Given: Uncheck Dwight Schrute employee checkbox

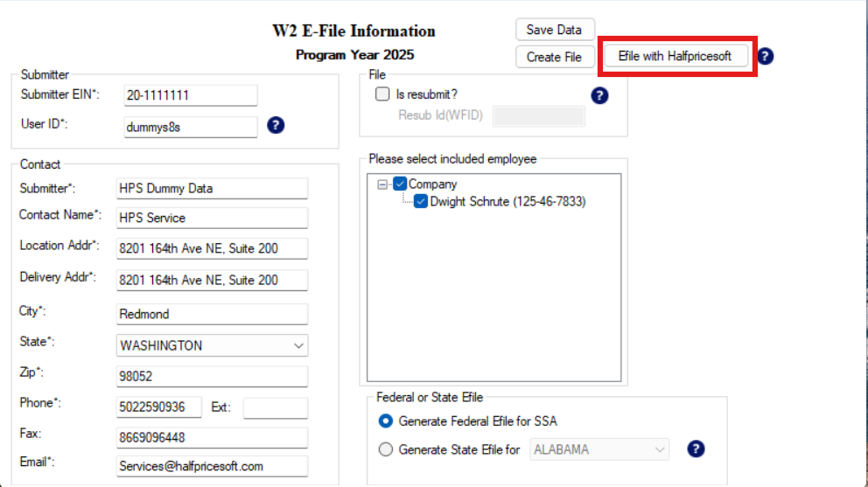Looking at the screenshot, I should (x=421, y=202).
